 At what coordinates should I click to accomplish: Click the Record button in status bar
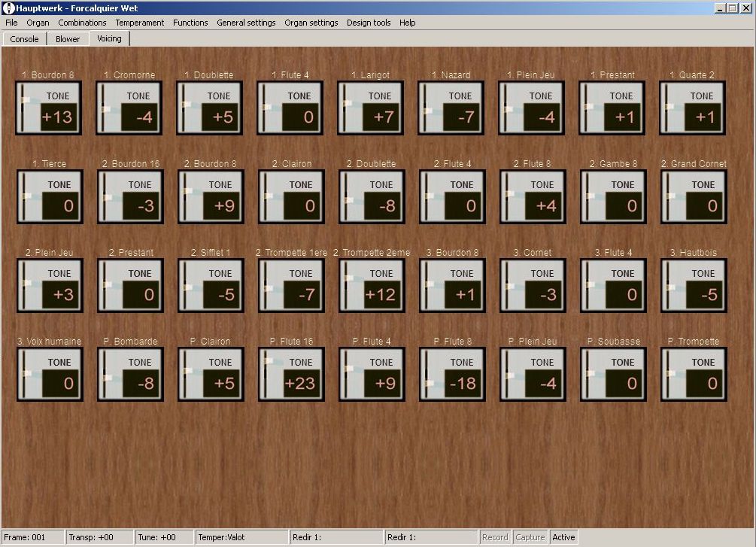coord(495,537)
